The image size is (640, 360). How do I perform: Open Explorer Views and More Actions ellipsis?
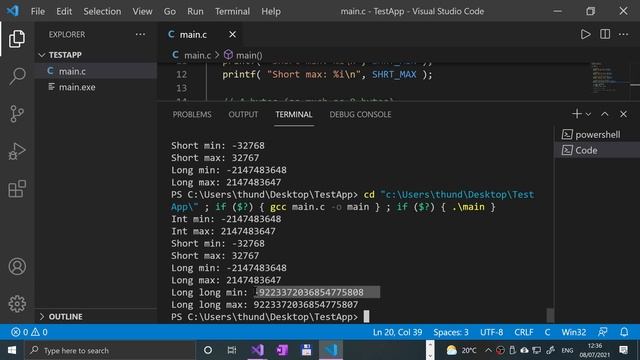(x=140, y=34)
